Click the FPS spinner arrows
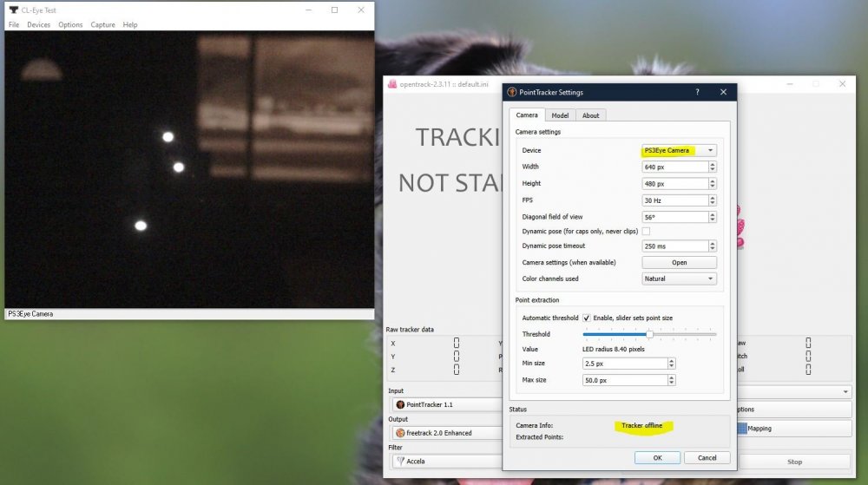This screenshot has width=868, height=485. click(x=713, y=200)
